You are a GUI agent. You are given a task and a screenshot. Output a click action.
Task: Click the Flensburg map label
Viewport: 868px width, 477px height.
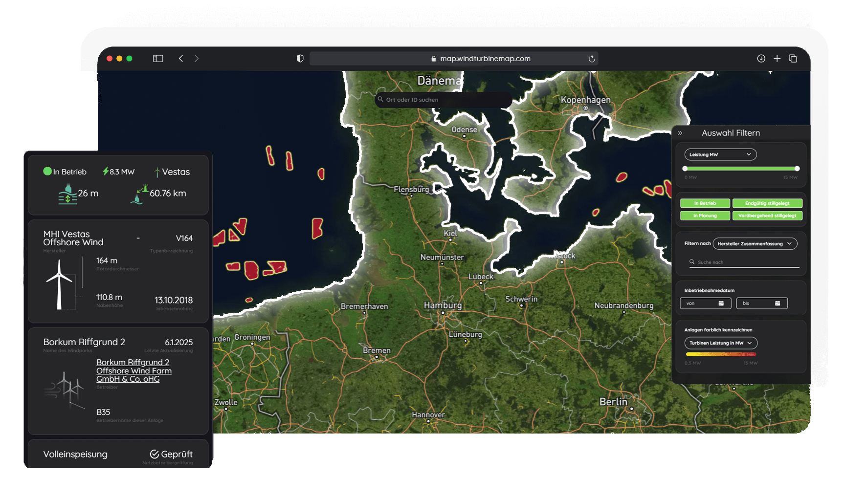411,189
